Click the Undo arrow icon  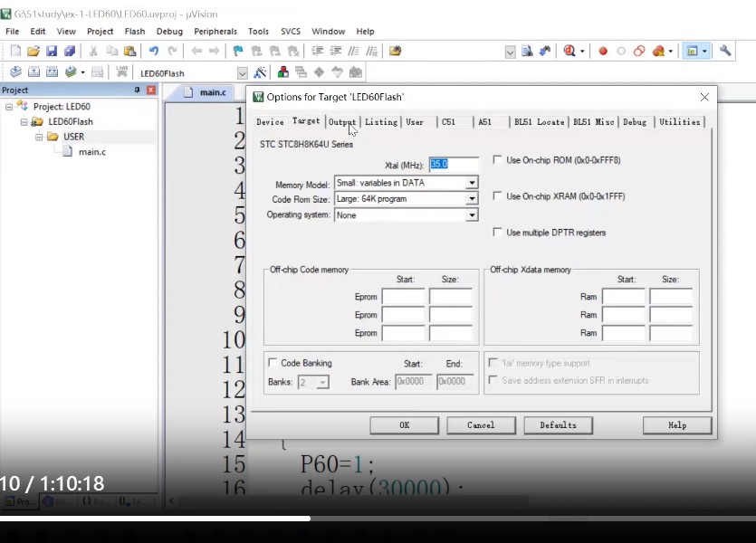coord(154,52)
